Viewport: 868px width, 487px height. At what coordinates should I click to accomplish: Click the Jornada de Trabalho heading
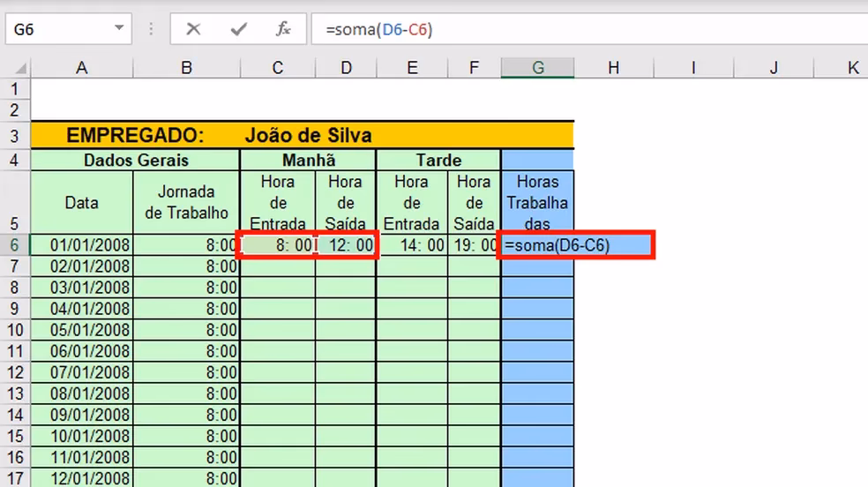186,202
